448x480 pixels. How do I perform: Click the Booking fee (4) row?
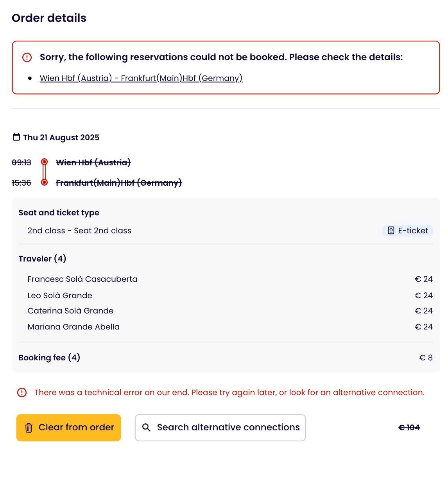click(49, 358)
